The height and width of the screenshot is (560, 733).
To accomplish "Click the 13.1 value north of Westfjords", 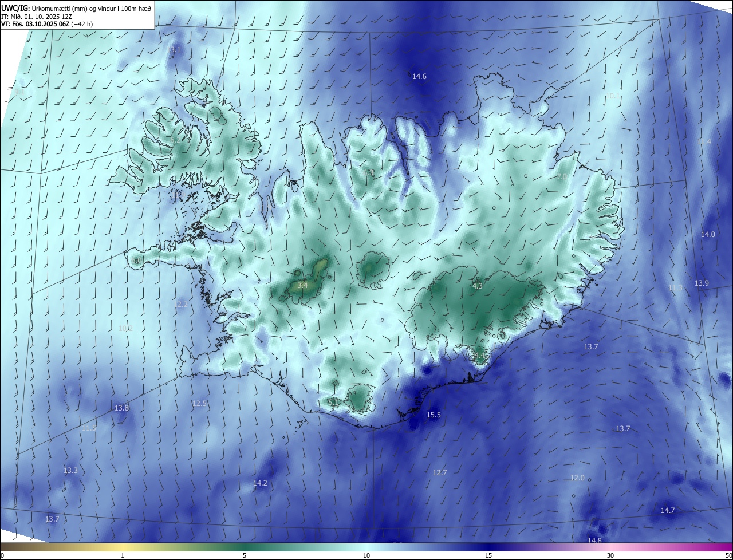I will pos(174,50).
